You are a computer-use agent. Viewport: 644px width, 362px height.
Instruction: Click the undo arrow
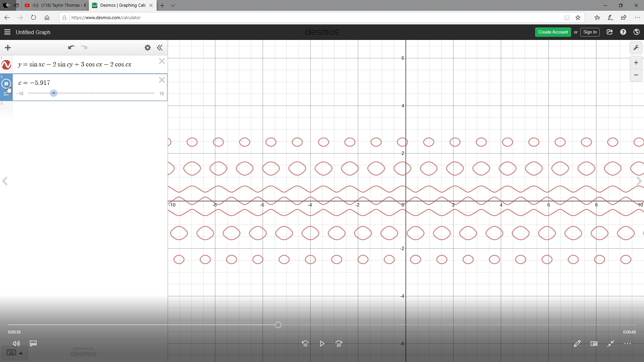tap(71, 48)
